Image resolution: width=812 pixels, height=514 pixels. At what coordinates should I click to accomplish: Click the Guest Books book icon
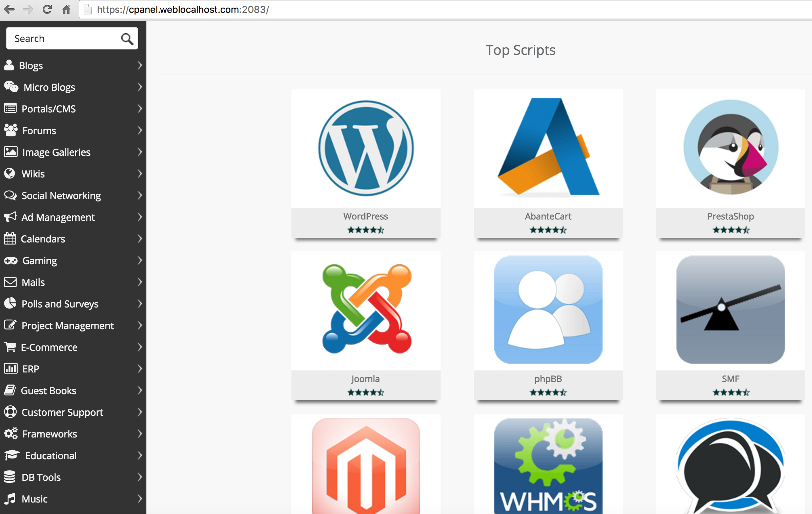click(10, 390)
